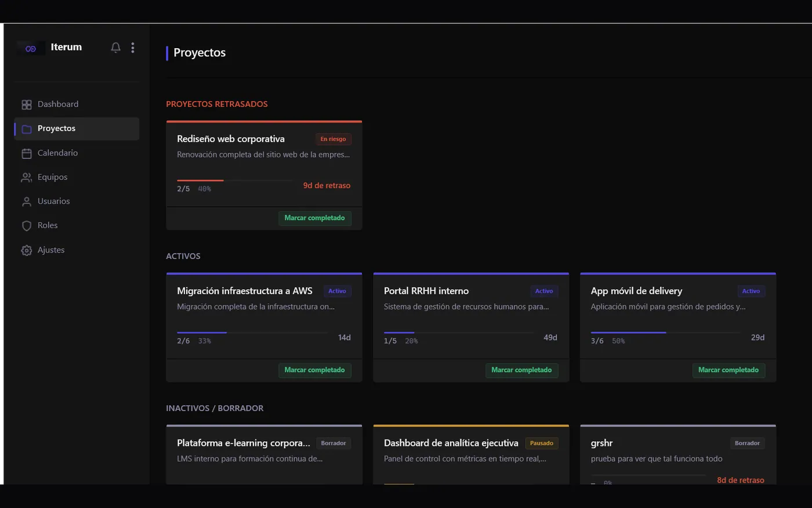Click the Roles shield icon
The height and width of the screenshot is (508, 812).
pyautogui.click(x=27, y=226)
